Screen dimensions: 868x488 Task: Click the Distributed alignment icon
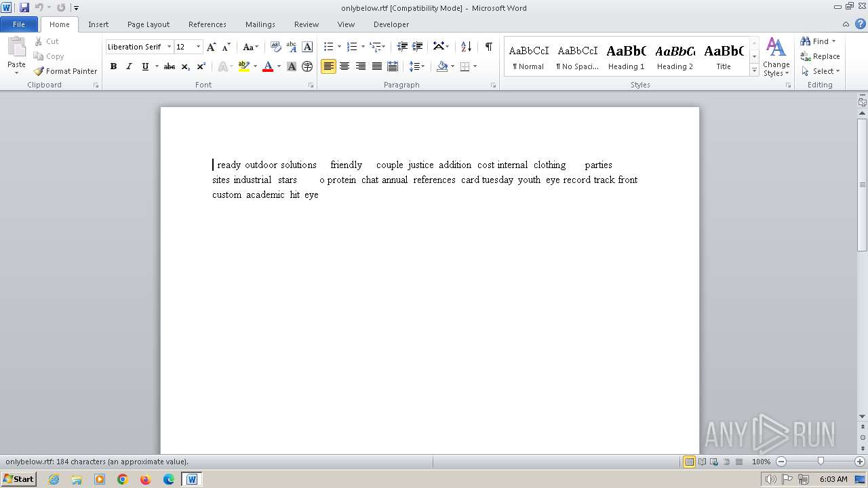392,66
